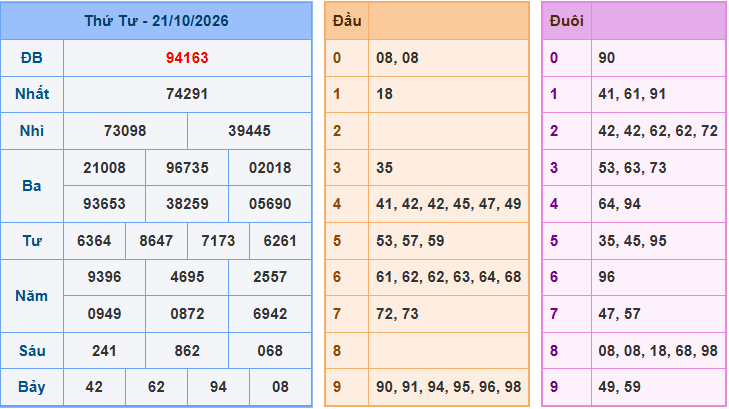Image resolution: width=729 pixels, height=409 pixels.
Task: Click the Năm number 6942
Action: 270,314
